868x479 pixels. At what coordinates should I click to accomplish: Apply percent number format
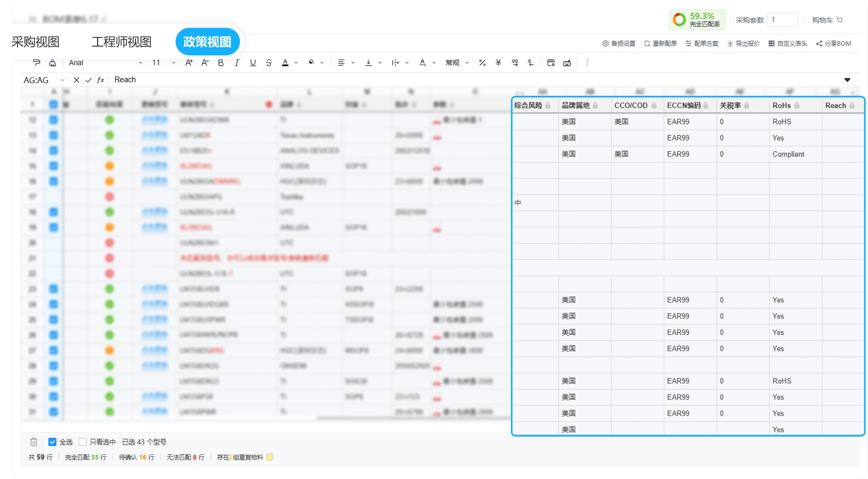(482, 63)
